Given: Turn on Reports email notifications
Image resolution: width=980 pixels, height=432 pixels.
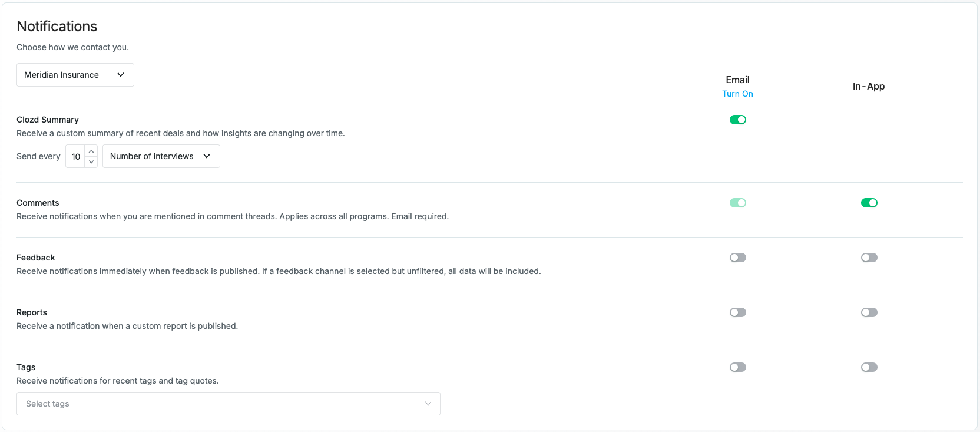Looking at the screenshot, I should pyautogui.click(x=738, y=312).
